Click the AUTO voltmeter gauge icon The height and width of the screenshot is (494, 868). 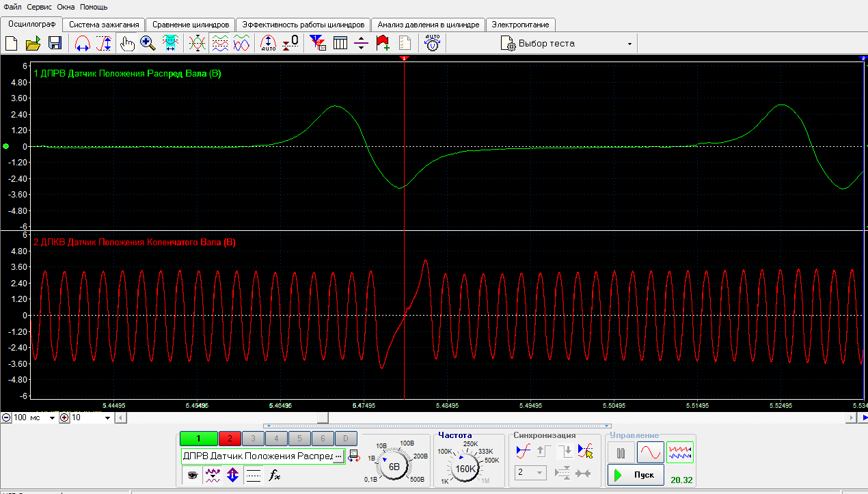click(433, 43)
